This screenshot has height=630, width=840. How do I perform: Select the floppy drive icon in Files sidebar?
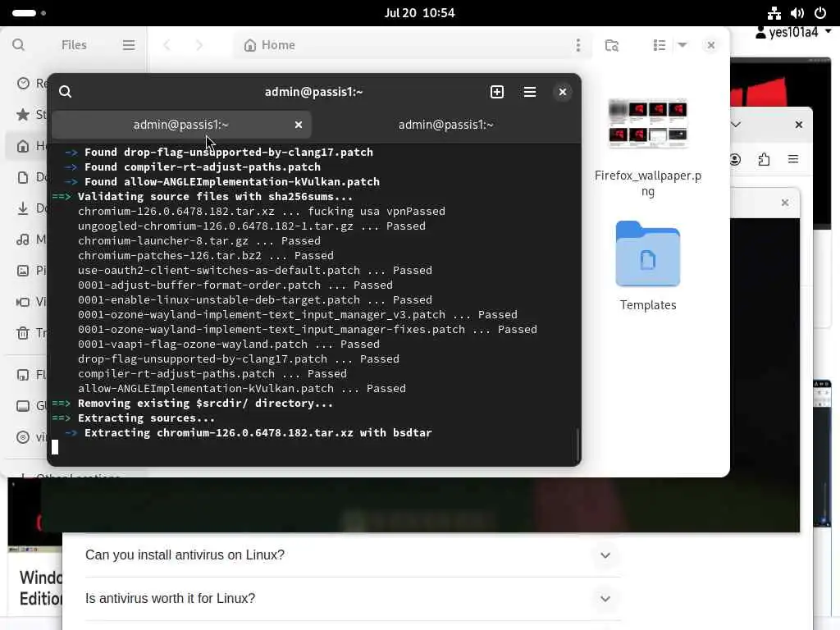[23, 375]
